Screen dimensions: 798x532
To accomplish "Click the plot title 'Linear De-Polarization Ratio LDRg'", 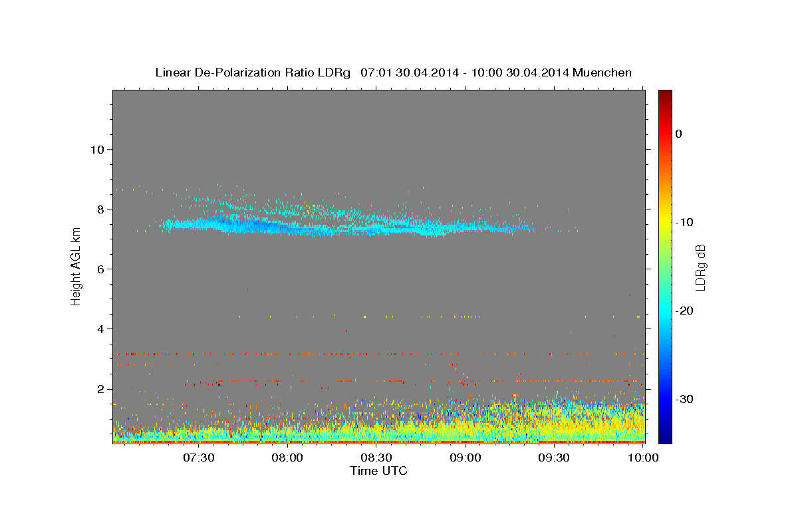I will click(x=252, y=72).
